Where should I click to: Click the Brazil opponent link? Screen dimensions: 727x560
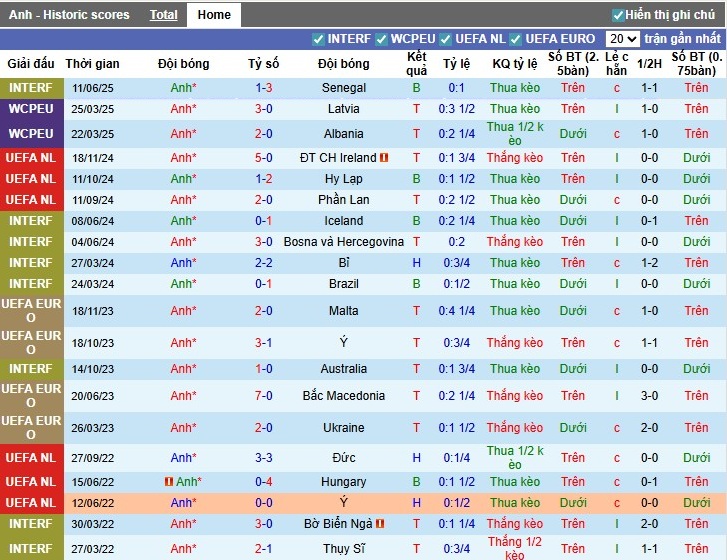pos(344,284)
